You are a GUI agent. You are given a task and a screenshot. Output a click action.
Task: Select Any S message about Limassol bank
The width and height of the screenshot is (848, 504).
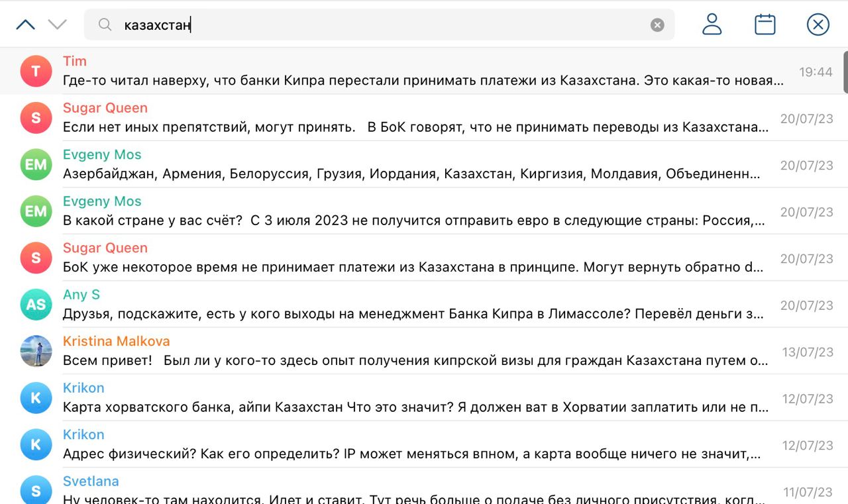tap(413, 314)
